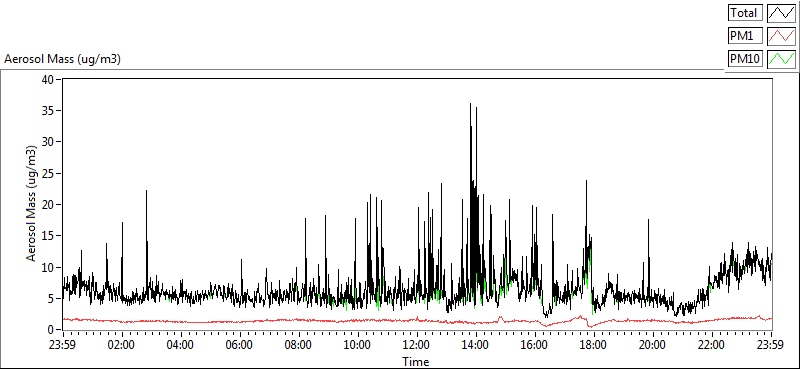Click the 20 y-axis tick label

point(49,205)
